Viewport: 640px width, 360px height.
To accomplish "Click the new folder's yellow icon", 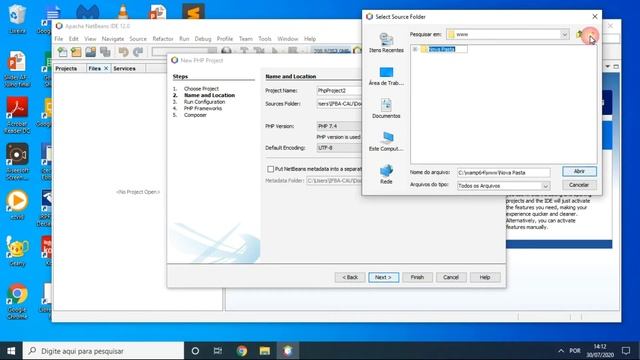I will (x=424, y=49).
